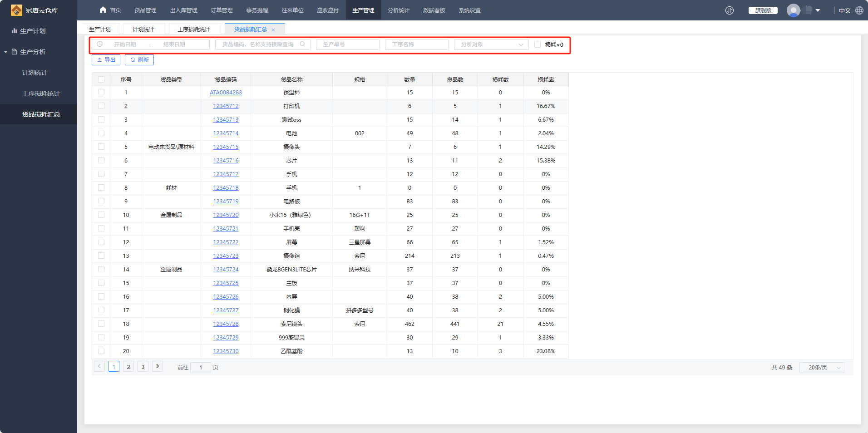The image size is (868, 433).
Task: Click the 生产单号 input field
Action: coord(348,44)
